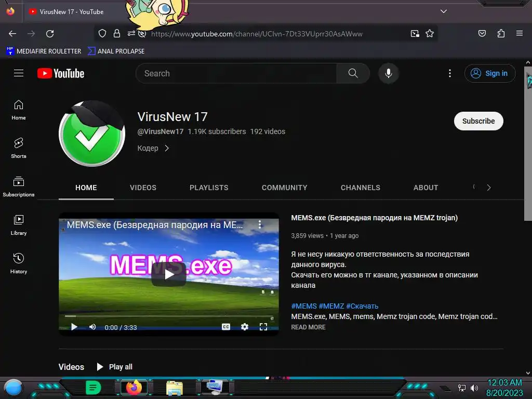Show more channel tabs with right chevron
The height and width of the screenshot is (399, 532).
pyautogui.click(x=488, y=188)
